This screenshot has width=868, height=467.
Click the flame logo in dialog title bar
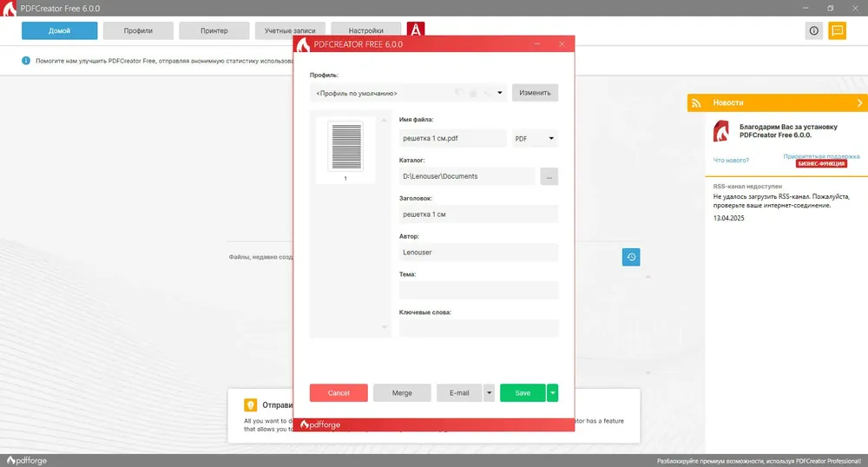click(x=303, y=45)
